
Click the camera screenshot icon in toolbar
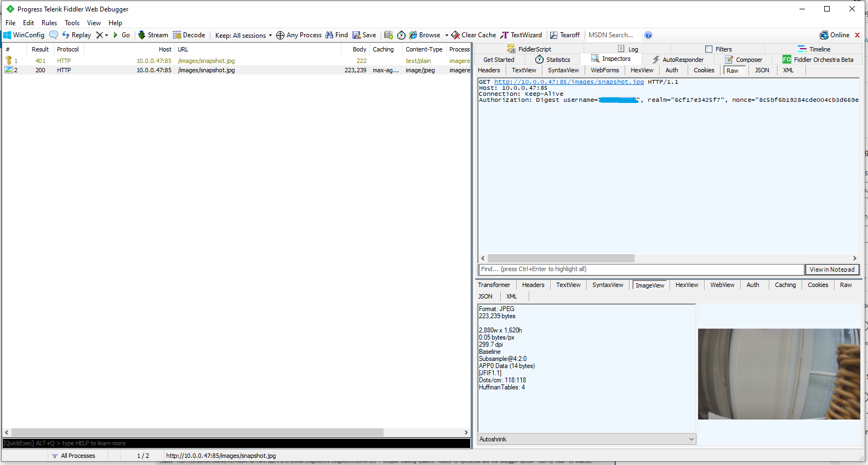click(389, 35)
